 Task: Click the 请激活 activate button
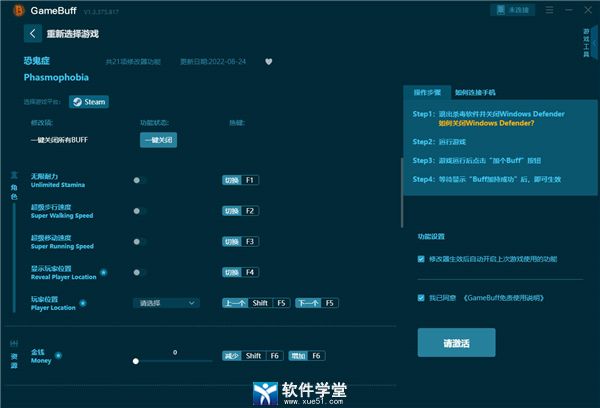coord(455,342)
